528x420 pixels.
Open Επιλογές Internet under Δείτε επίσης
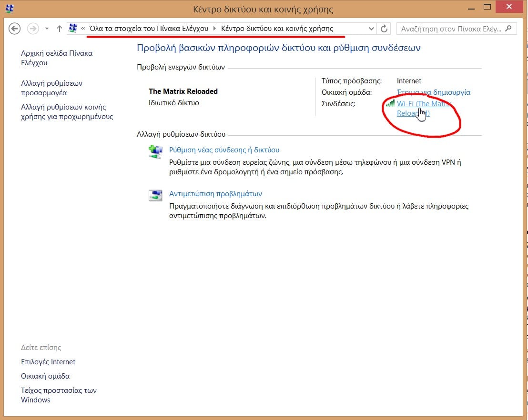[48, 362]
